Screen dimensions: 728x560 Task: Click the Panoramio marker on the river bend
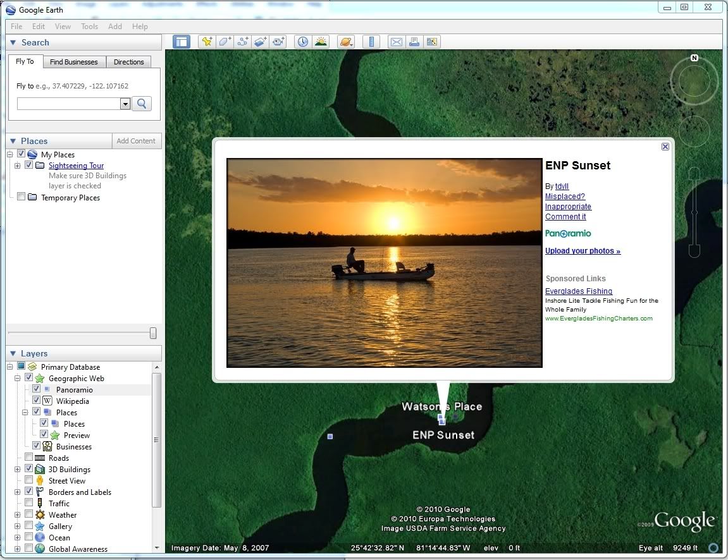coord(330,436)
